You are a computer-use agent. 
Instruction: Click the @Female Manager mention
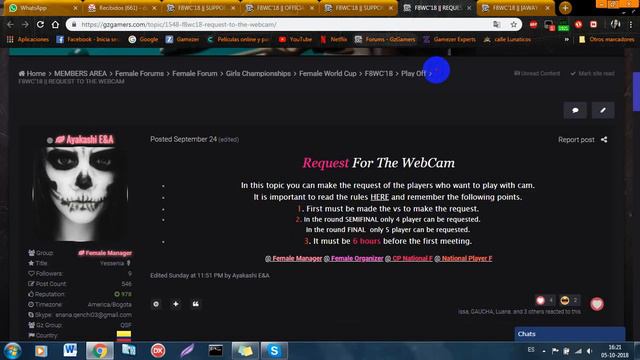[x=293, y=258]
